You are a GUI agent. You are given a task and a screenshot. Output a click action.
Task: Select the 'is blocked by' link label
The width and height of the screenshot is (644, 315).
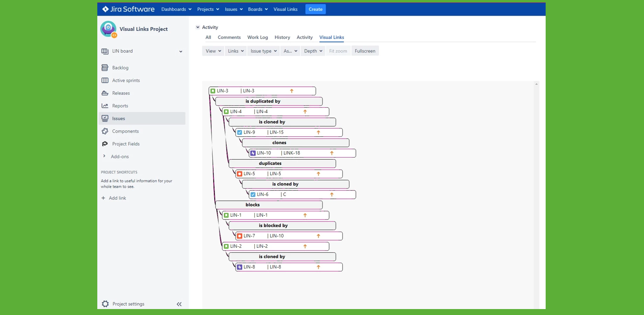282,226
